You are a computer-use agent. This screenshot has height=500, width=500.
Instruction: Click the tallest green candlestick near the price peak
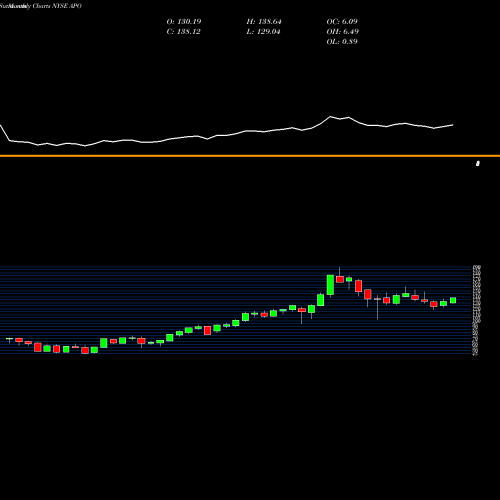(330, 285)
